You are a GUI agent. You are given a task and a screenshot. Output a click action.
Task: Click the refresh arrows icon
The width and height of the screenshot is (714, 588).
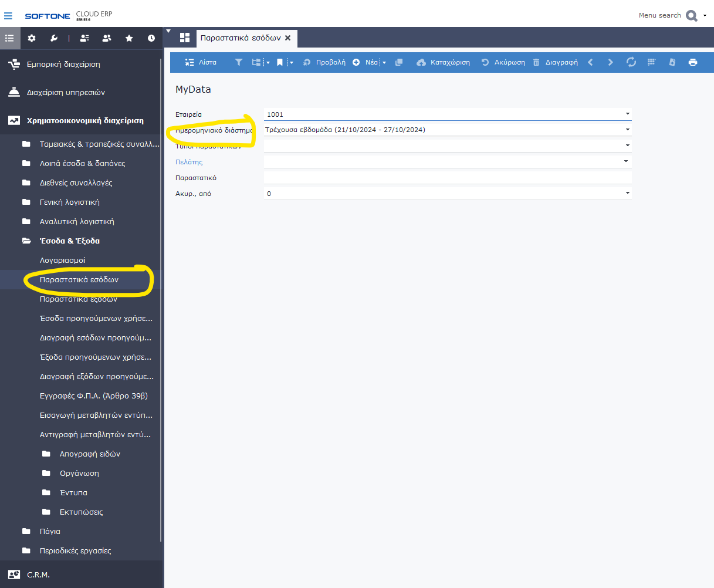[x=631, y=62]
